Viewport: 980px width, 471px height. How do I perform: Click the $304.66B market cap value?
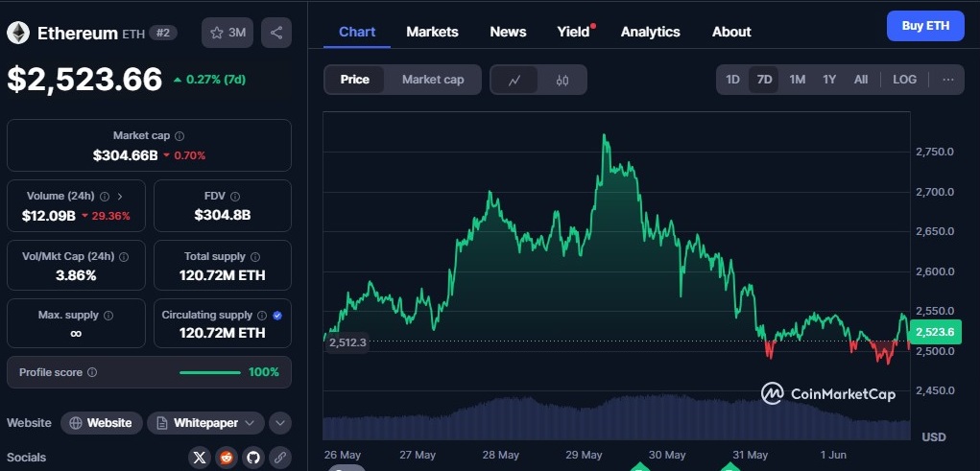(125, 155)
